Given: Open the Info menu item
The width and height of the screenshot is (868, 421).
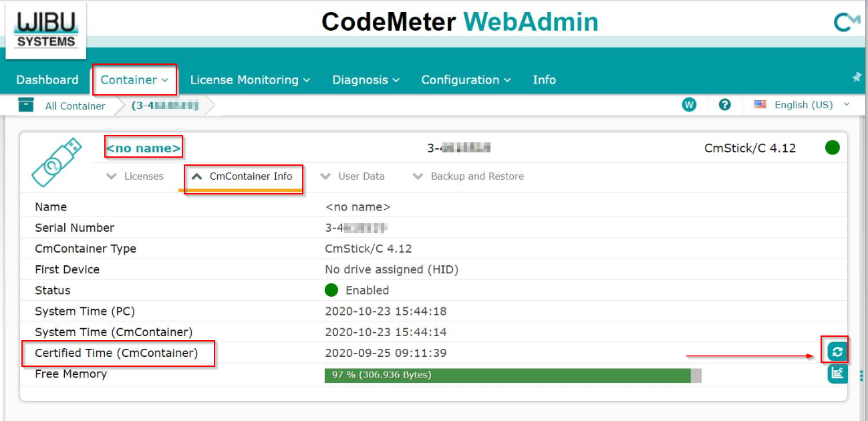Looking at the screenshot, I should 544,80.
